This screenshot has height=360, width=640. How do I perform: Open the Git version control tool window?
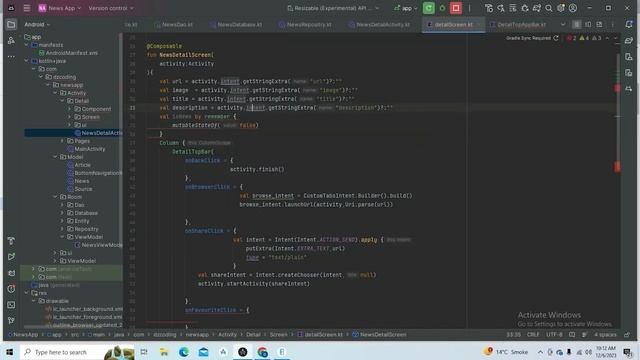(11, 321)
